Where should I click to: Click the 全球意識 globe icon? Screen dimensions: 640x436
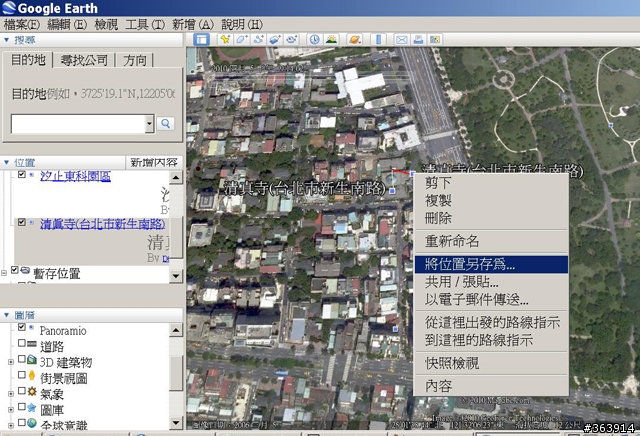(32, 423)
